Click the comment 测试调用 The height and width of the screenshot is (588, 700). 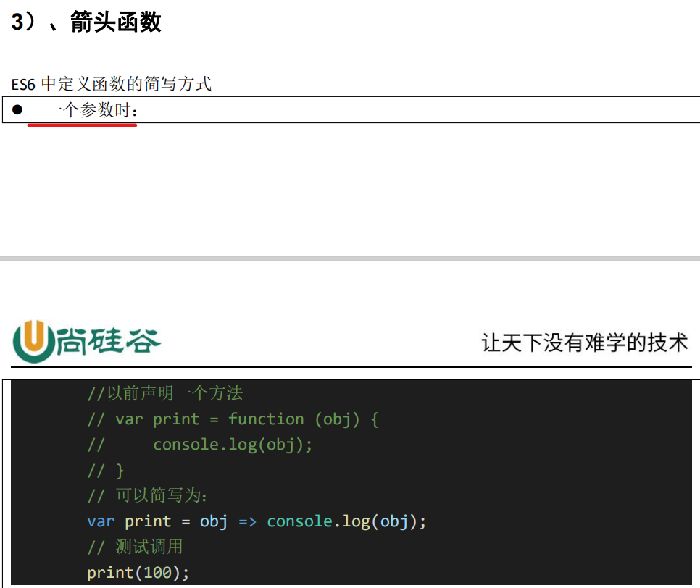[149, 547]
